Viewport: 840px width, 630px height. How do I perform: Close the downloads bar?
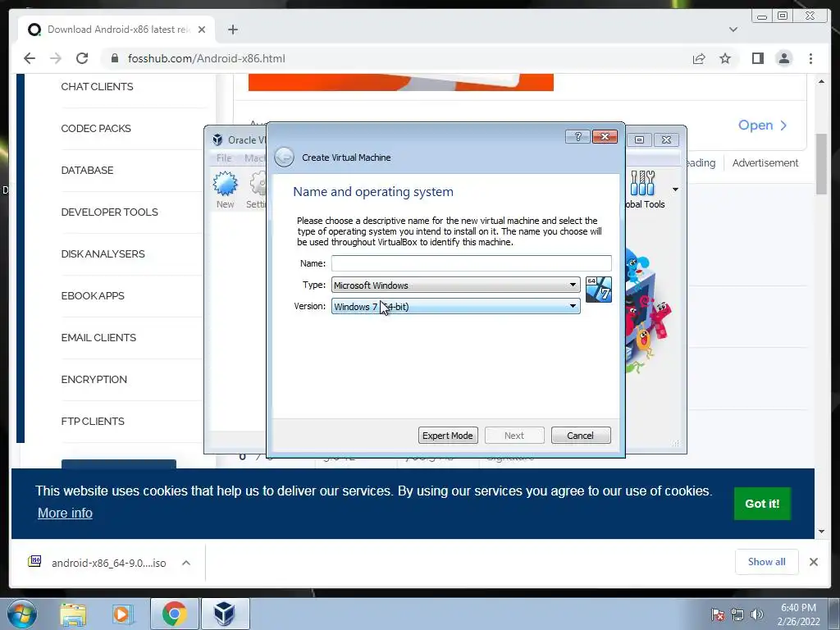point(813,561)
